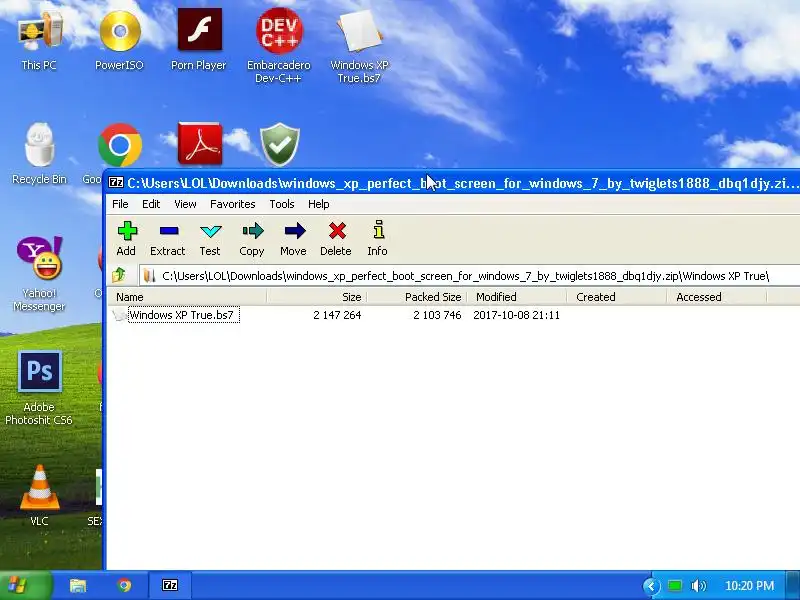Open the File menu
Viewport: 800px width, 600px height.
[x=120, y=204]
